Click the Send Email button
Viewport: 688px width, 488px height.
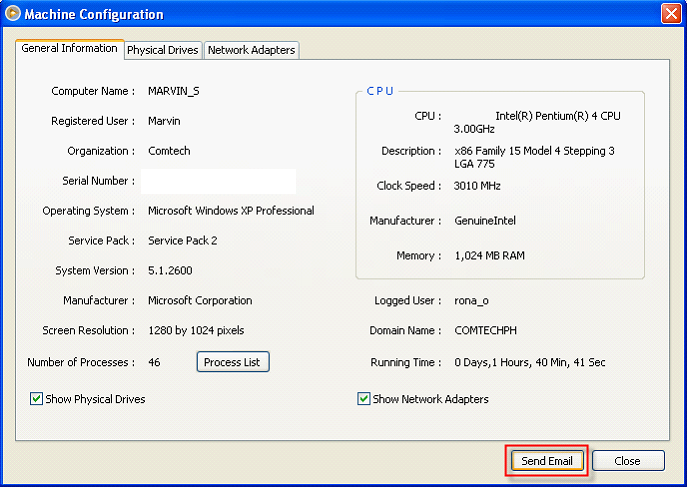[x=547, y=461]
